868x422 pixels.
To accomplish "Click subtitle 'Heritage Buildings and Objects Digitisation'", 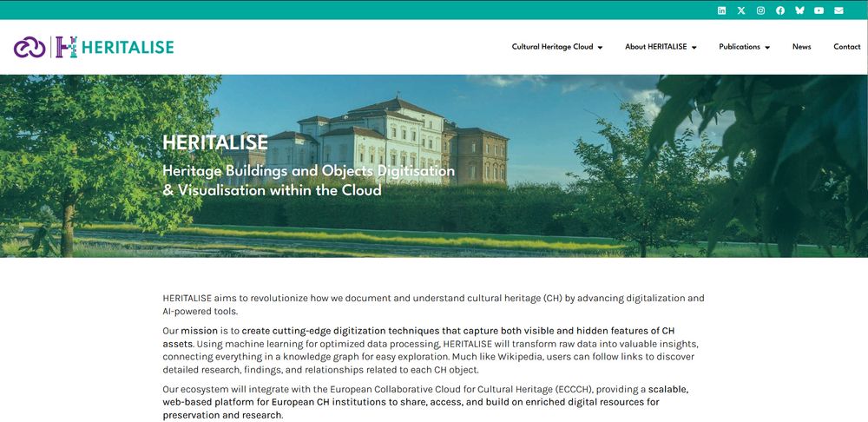I will point(308,170).
